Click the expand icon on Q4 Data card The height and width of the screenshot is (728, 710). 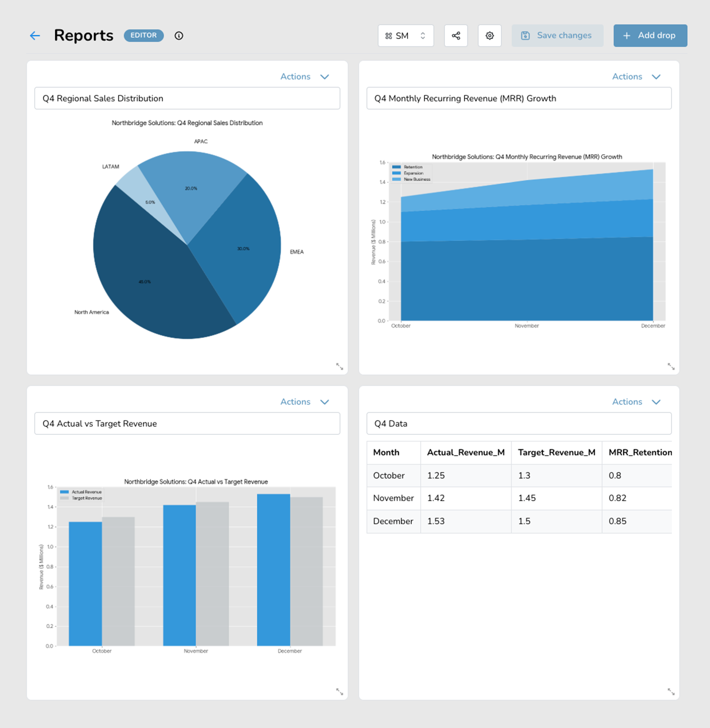coord(671,692)
